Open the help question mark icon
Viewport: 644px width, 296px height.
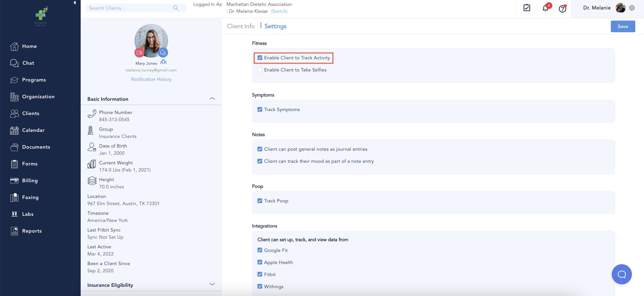562,9
